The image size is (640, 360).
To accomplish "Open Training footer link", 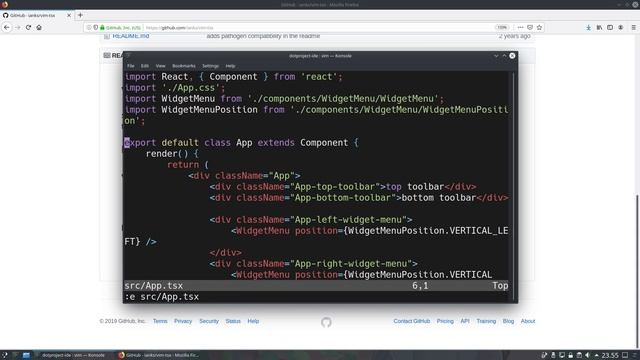I will click(486, 321).
